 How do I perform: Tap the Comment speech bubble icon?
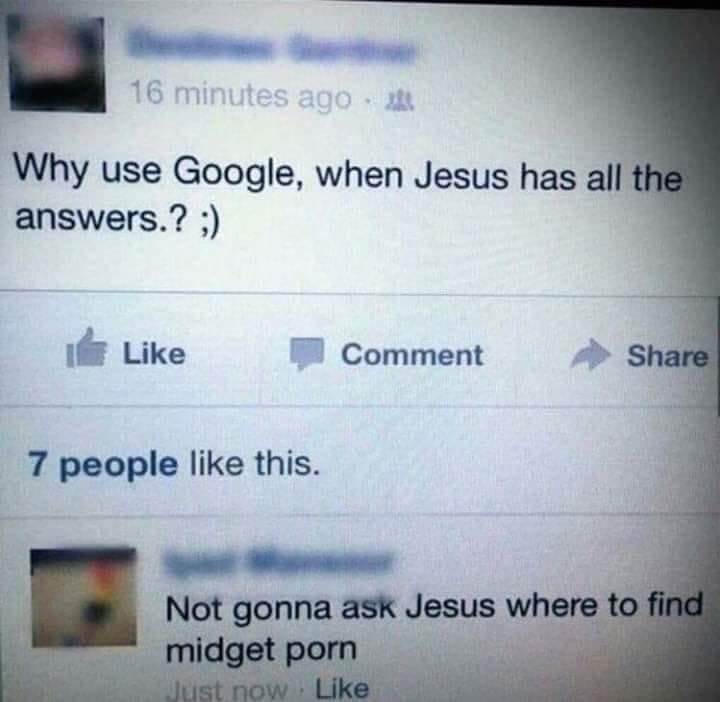coord(307,354)
